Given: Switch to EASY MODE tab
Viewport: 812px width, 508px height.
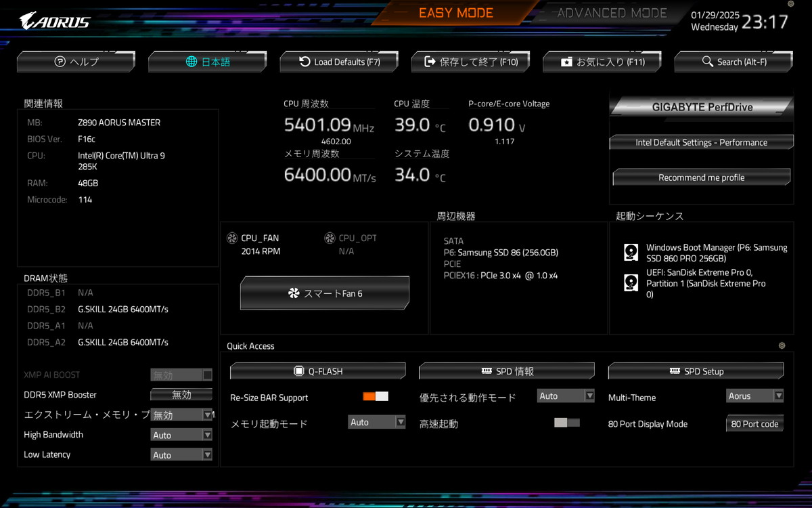Looking at the screenshot, I should 456,13.
